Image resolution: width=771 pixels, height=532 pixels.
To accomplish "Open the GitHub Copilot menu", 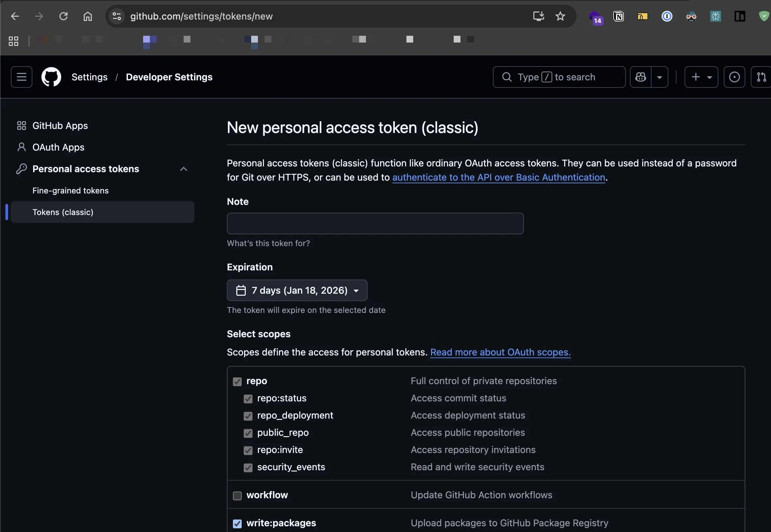I will point(640,77).
